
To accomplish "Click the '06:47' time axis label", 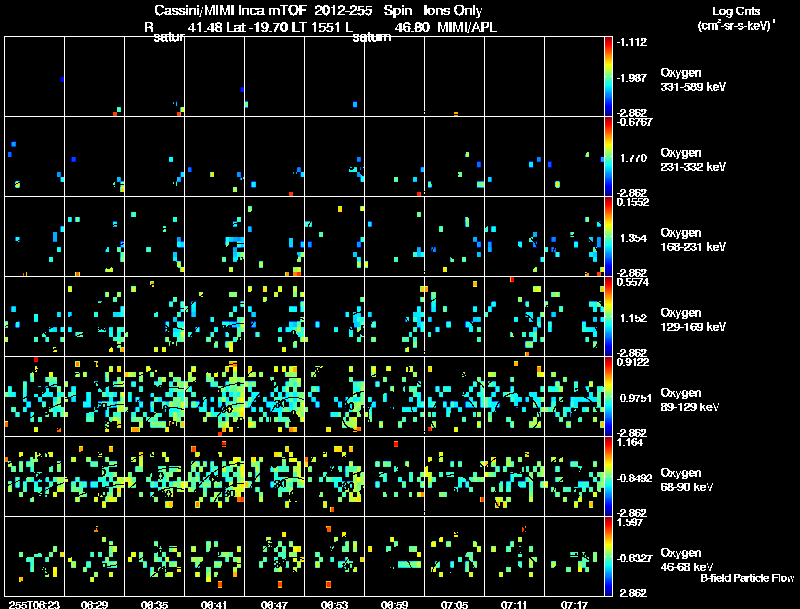I will [274, 604].
